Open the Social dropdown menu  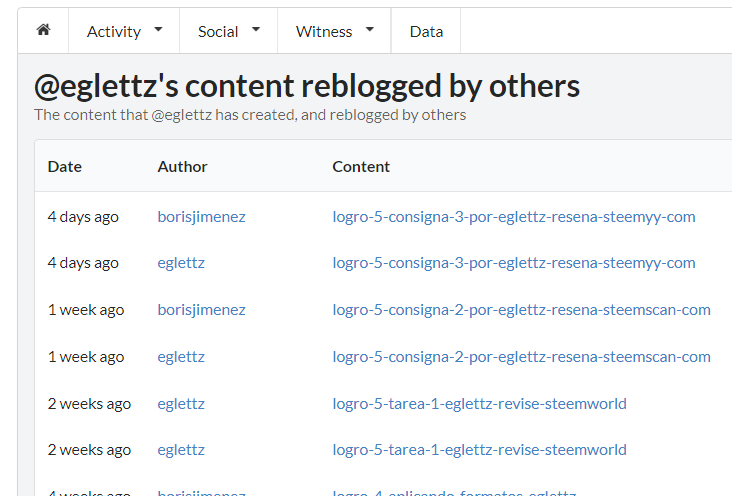click(229, 31)
